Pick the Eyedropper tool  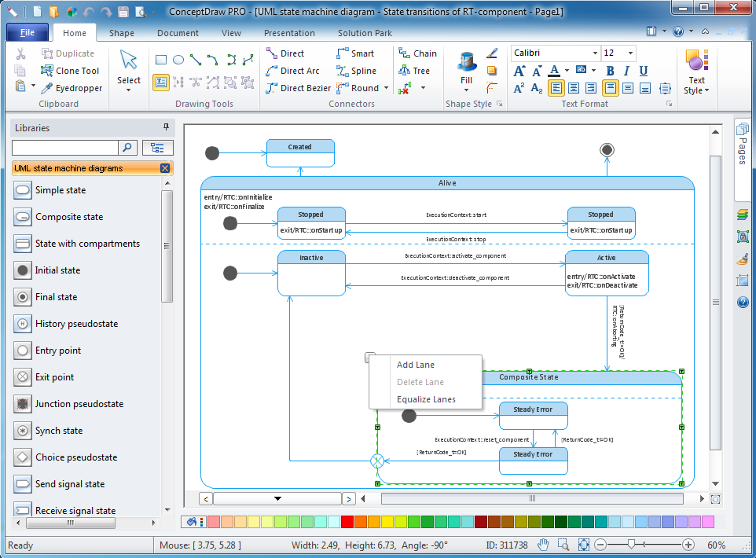point(72,88)
